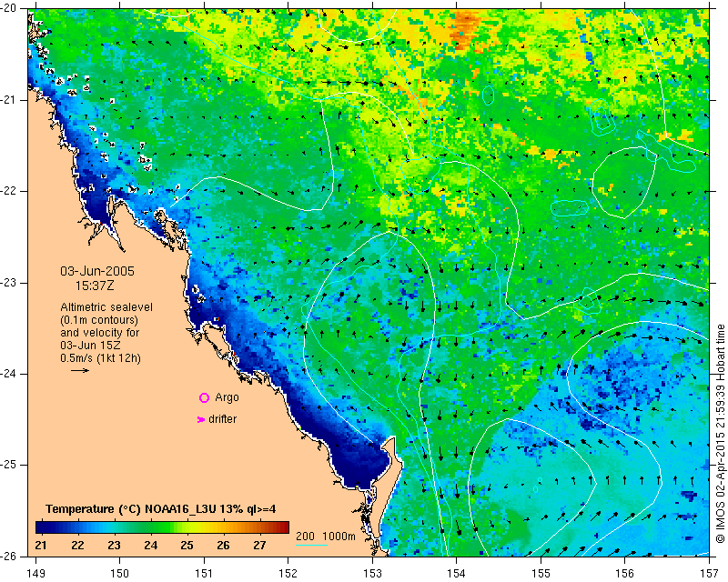Click colorbar tick value 24
Screen dimensions: 728x582
(x=150, y=545)
